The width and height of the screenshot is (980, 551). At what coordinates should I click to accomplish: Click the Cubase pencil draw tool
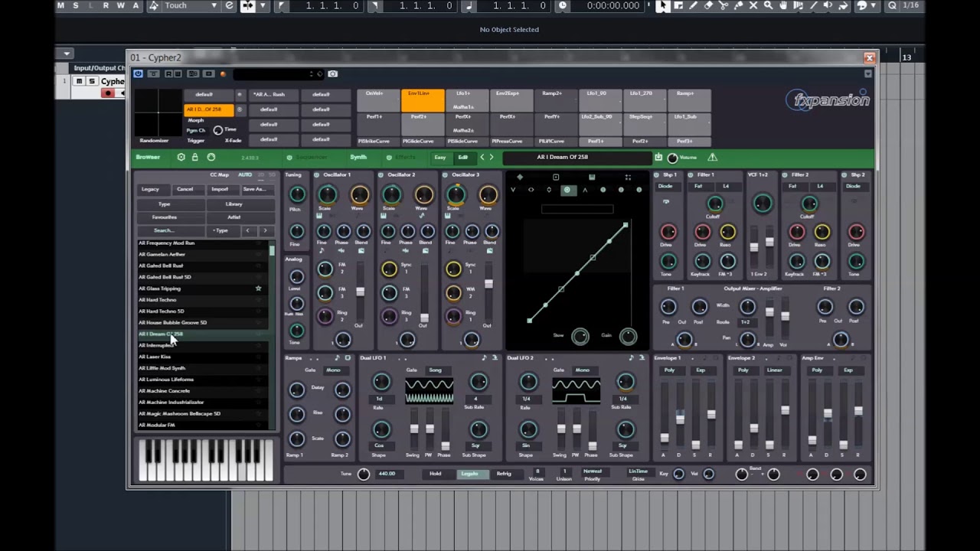[694, 5]
